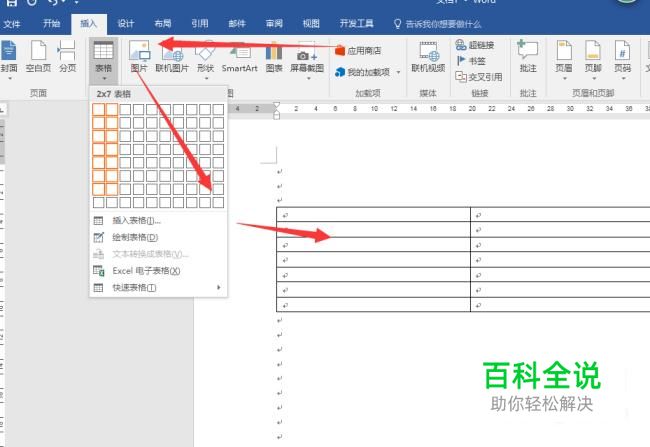Select 绘制表格(D) draw table option
The height and width of the screenshot is (447, 650).
[x=158, y=237]
